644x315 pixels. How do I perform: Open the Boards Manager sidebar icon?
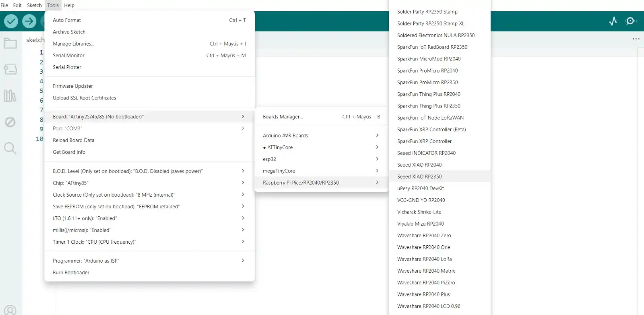coord(10,69)
